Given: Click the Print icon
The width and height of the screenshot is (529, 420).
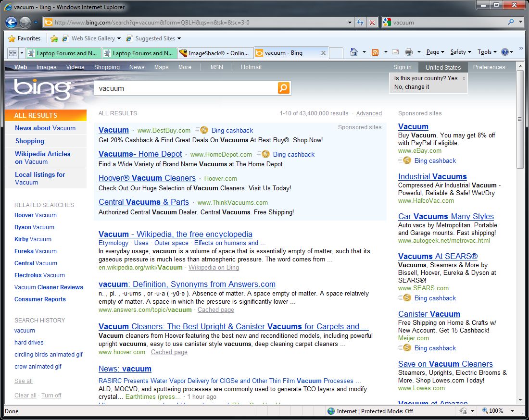Looking at the screenshot, I should [409, 52].
